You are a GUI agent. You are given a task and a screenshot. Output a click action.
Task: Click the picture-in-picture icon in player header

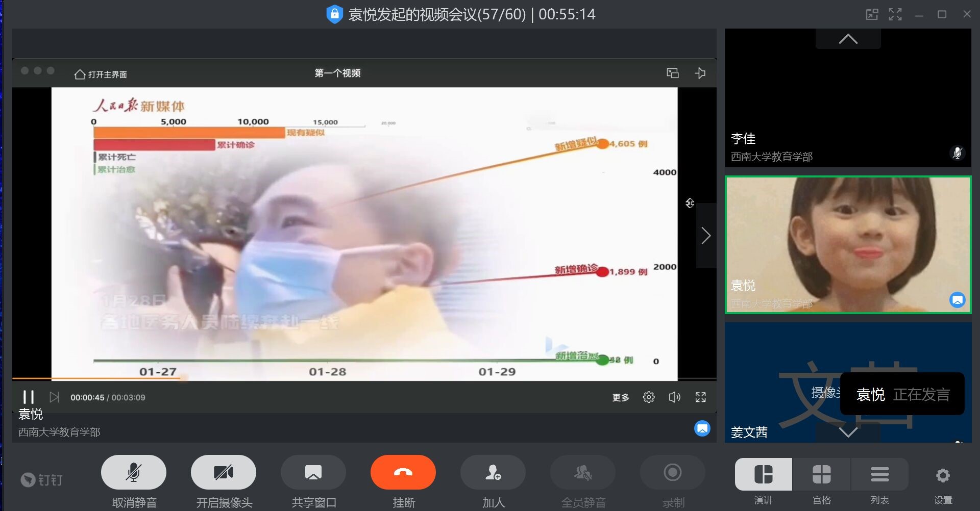[x=672, y=73]
